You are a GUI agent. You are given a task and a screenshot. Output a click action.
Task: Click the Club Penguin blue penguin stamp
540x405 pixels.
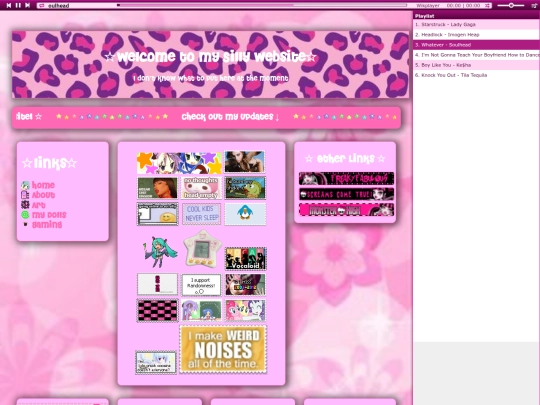(x=245, y=214)
